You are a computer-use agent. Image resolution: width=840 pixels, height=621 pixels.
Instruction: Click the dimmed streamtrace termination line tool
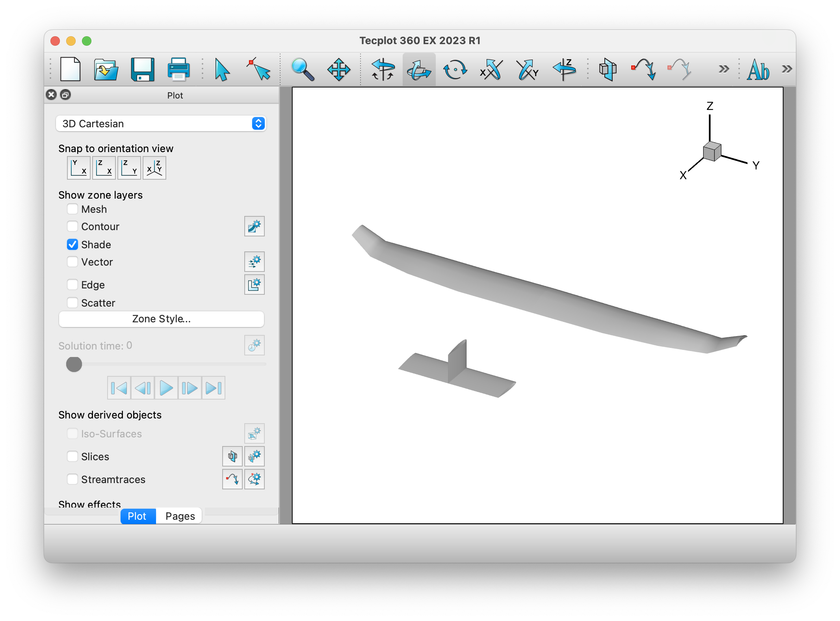(680, 69)
